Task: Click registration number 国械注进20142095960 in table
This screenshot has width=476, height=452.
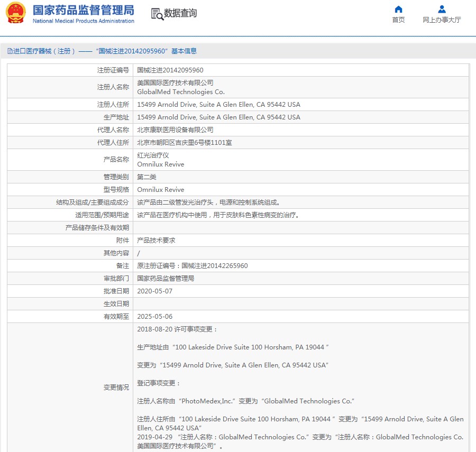Action: pos(170,70)
